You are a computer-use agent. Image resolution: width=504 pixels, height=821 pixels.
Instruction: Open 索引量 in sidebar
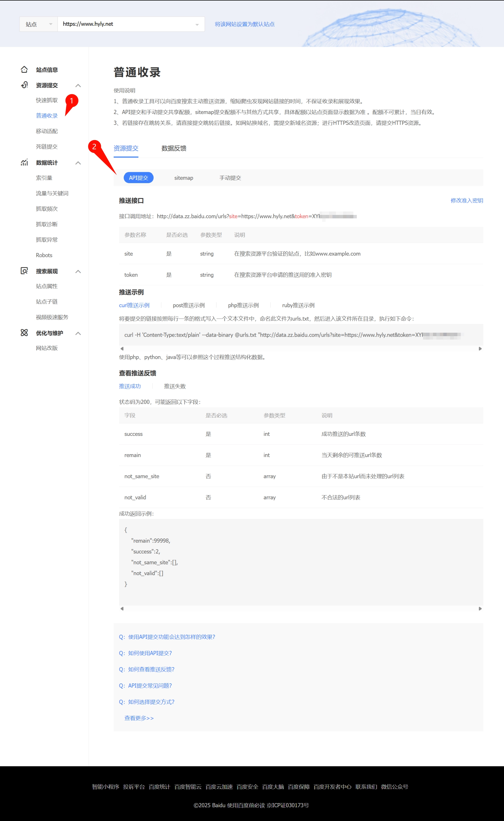(x=44, y=178)
